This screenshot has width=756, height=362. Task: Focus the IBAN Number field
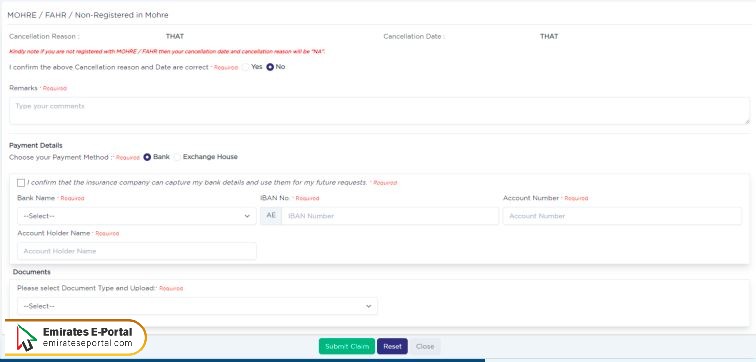[390, 216]
